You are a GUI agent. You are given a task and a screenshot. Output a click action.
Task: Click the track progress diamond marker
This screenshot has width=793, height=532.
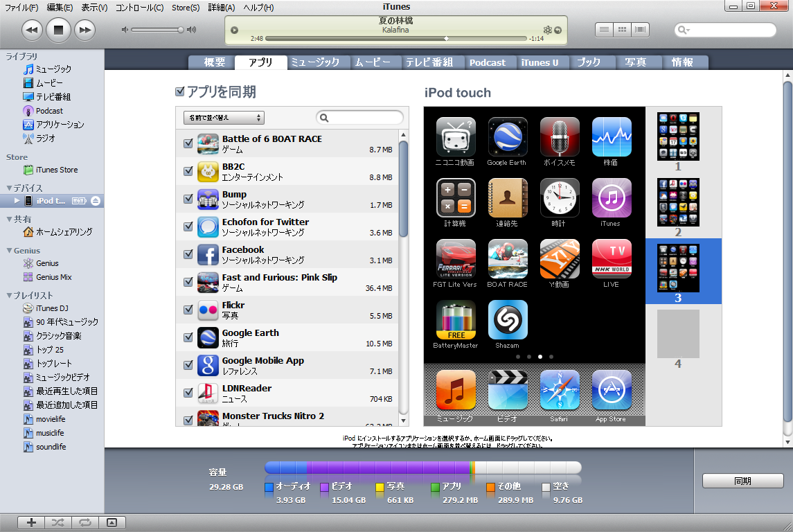pos(446,38)
